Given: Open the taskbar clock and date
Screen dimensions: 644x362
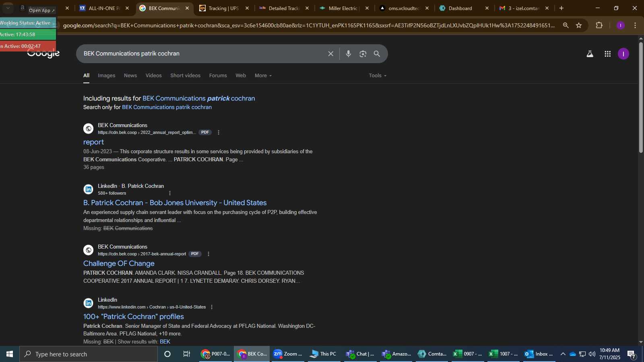Looking at the screenshot, I should 609,354.
